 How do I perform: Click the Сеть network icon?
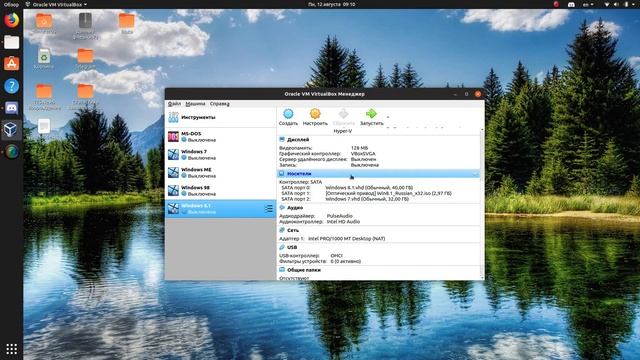(x=282, y=230)
